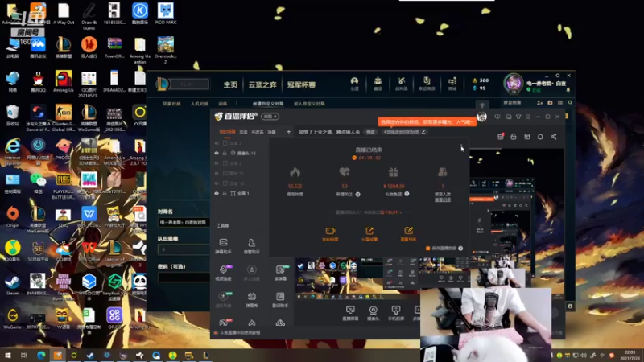Click the orange BUFF link
644x362 pixels.
(390, 212)
